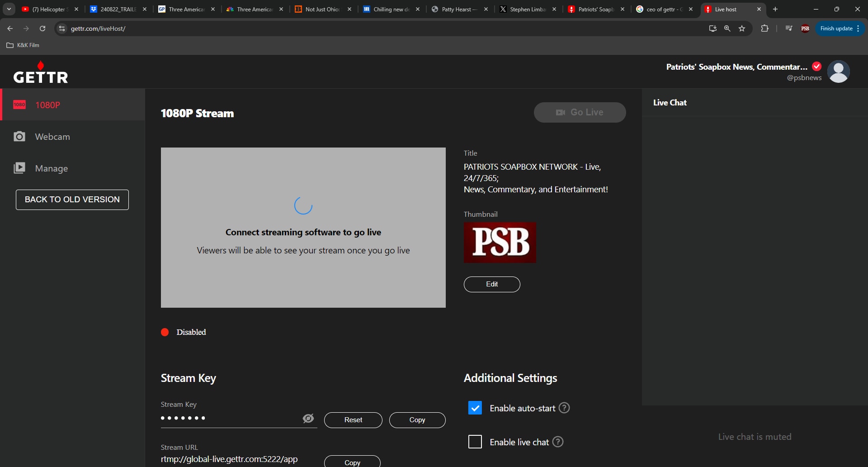Select Webcam in the left sidebar
The image size is (868, 467).
coord(53,136)
